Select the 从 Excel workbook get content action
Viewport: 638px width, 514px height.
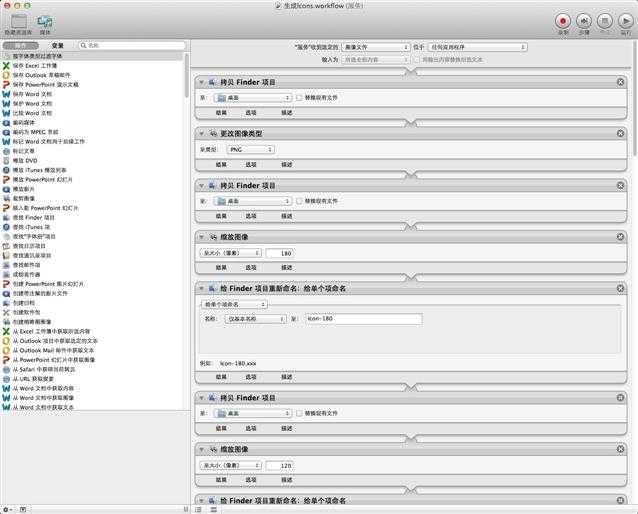click(51, 332)
